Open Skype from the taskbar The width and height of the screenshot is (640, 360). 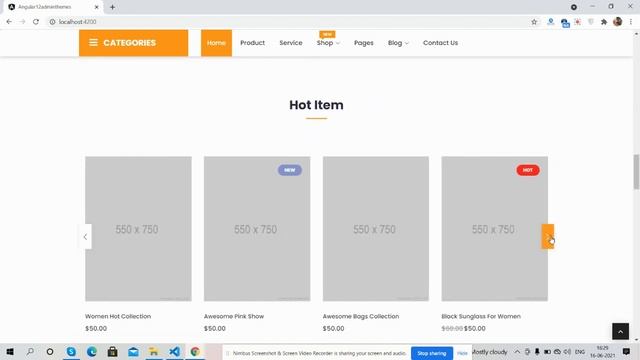[x=71, y=351]
